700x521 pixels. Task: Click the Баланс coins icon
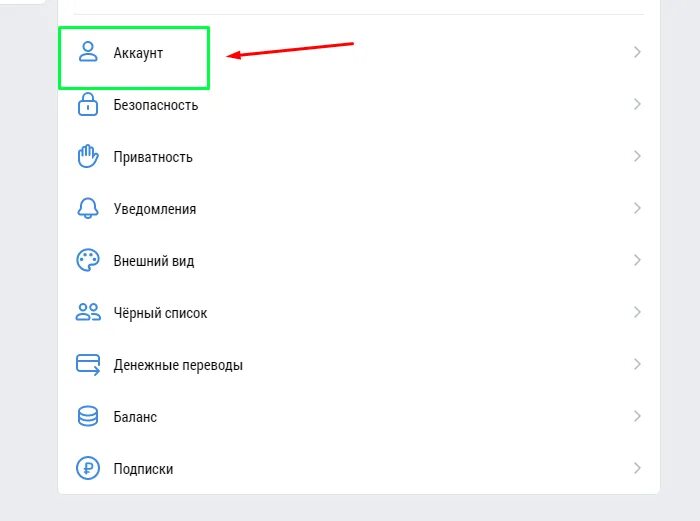89,416
